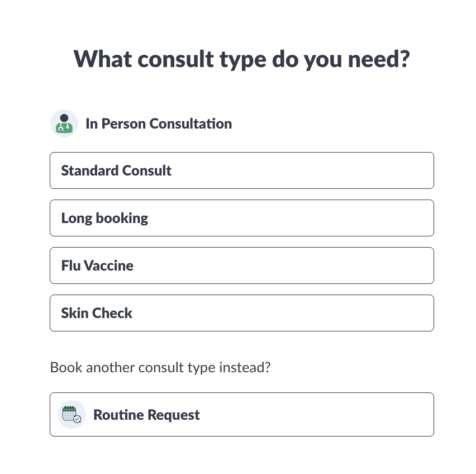Click the word 'Vaccine' in the third option

pos(108,266)
